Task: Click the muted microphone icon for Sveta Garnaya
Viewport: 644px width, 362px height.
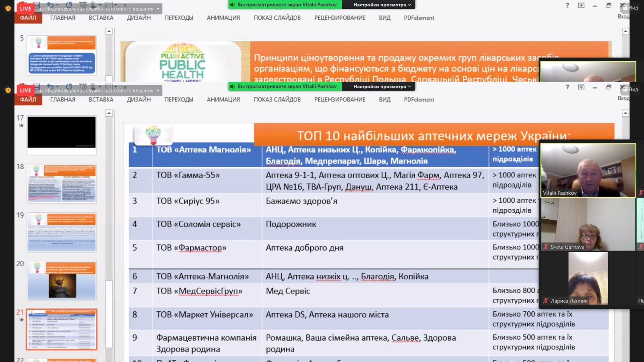Action: click(x=546, y=247)
